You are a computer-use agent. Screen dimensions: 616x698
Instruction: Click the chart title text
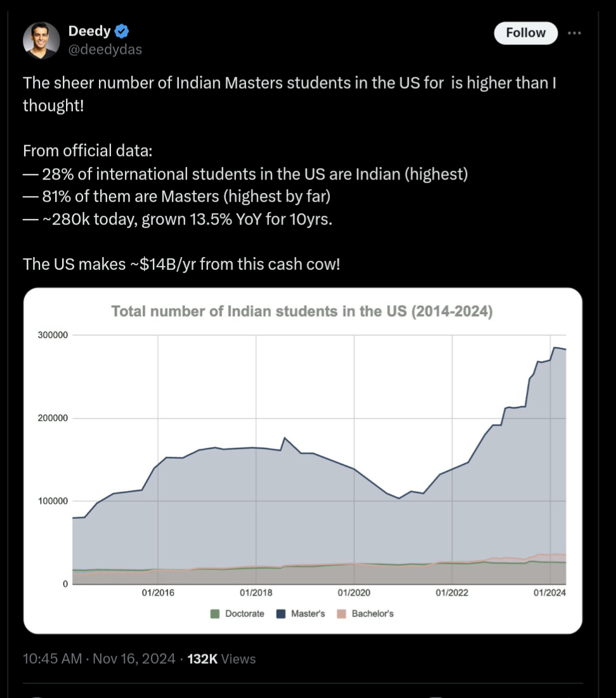coord(302,311)
